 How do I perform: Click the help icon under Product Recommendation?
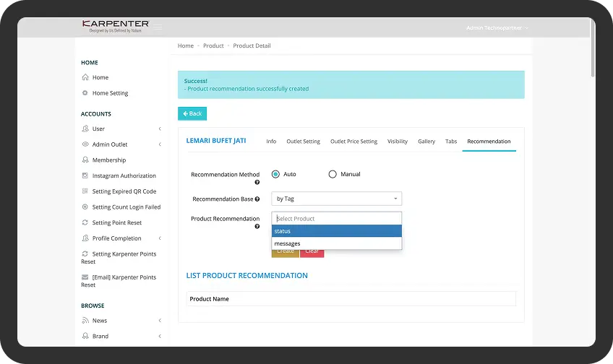point(257,227)
